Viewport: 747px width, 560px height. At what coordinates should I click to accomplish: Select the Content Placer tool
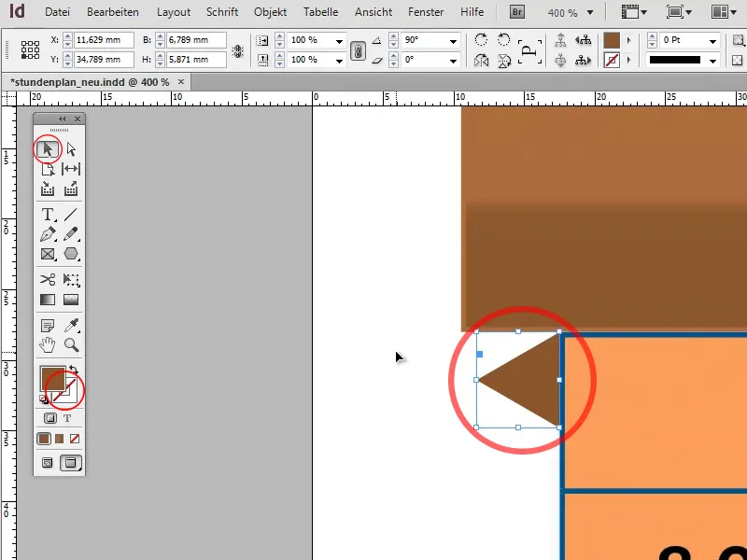pos(71,189)
